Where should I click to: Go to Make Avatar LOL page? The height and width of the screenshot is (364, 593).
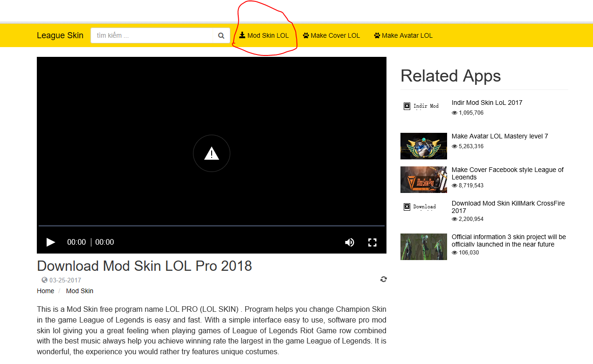403,35
